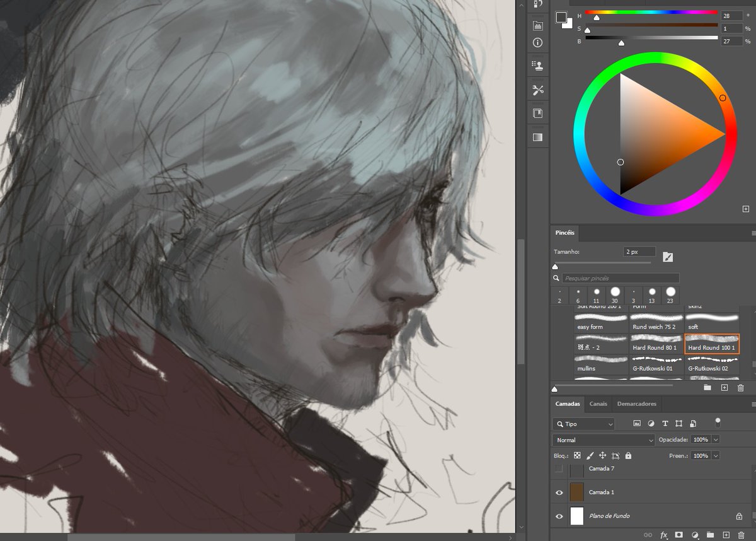
Task: Select the recent brush preset size 3
Action: (633, 296)
